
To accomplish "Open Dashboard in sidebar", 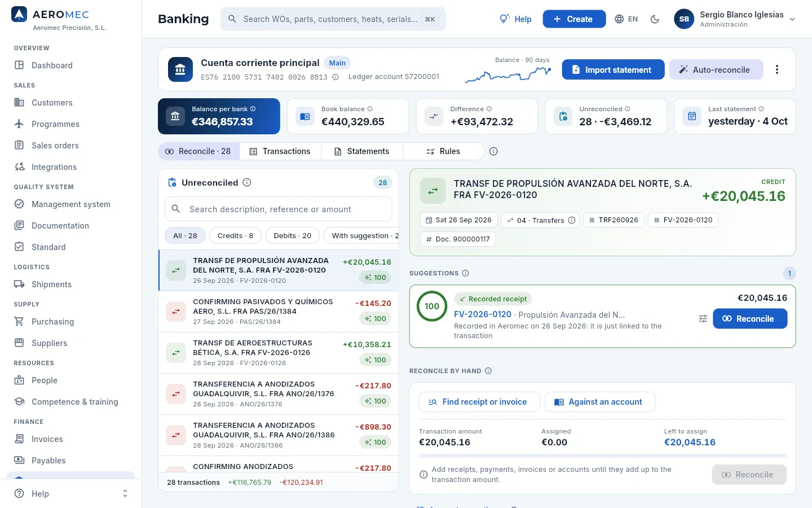I will 70,65.
